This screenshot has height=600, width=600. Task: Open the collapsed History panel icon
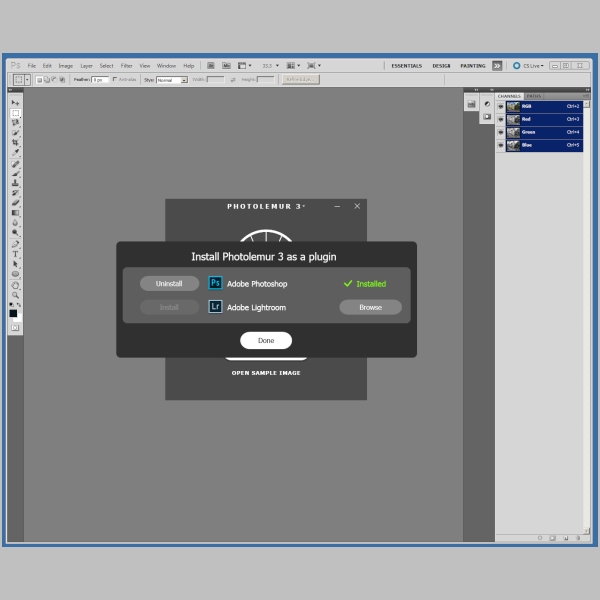tap(471, 104)
